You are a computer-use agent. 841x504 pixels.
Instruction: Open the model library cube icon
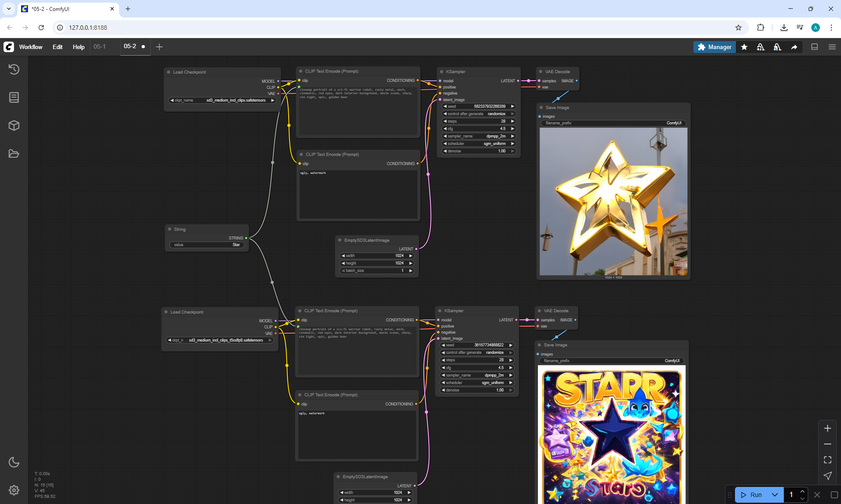14,126
